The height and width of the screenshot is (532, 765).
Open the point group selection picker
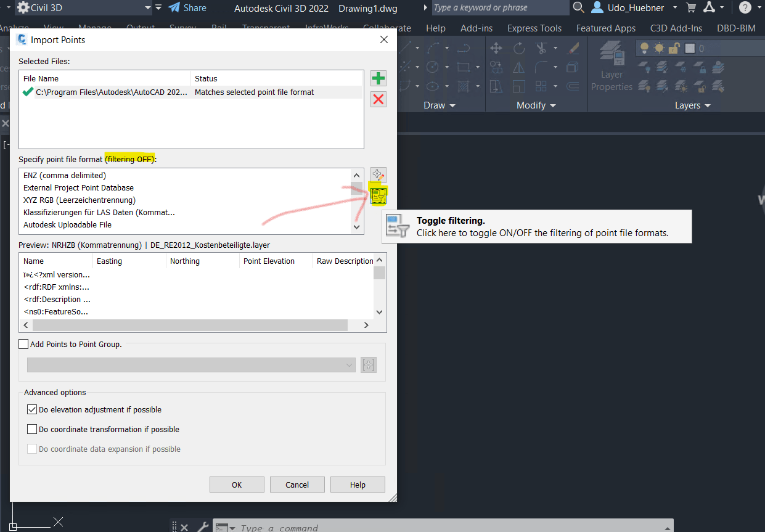(x=368, y=365)
